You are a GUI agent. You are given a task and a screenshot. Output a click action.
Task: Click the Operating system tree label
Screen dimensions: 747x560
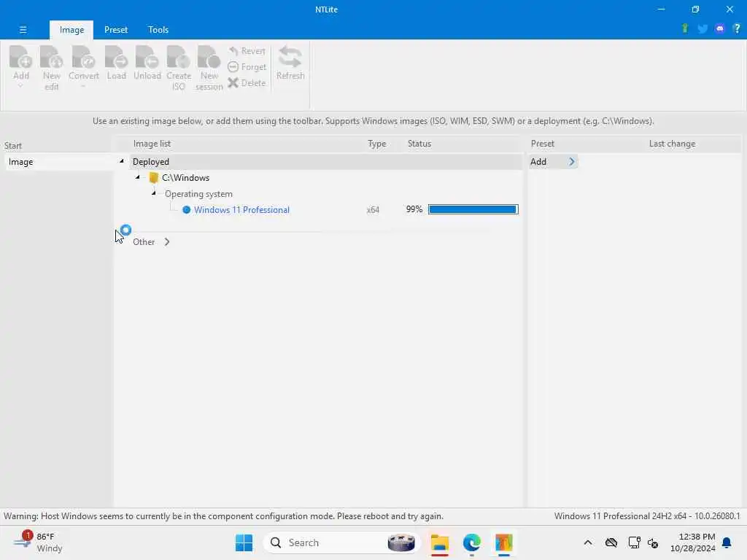(x=198, y=194)
